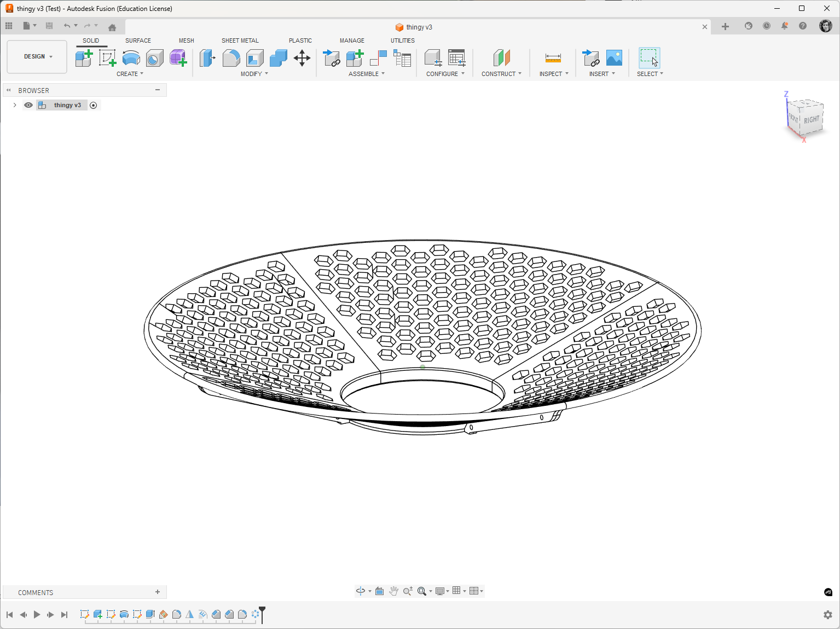The image size is (840, 629).
Task: Open the CONSTRUCT dropdown menu
Action: tap(501, 74)
